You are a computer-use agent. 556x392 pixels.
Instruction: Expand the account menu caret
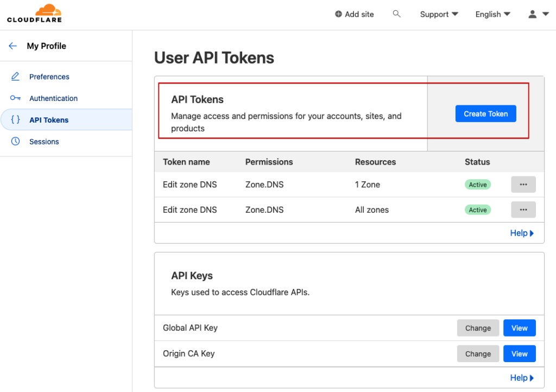(x=546, y=14)
